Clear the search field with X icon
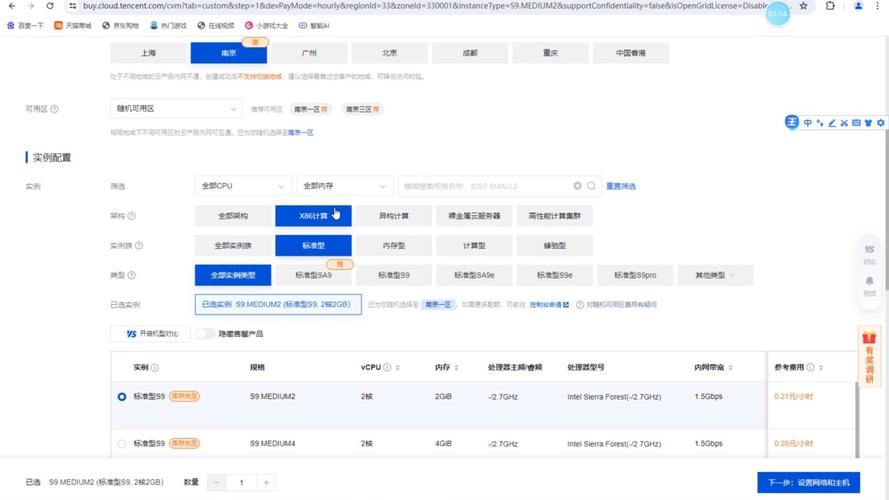The height and width of the screenshot is (500, 889). [577, 186]
